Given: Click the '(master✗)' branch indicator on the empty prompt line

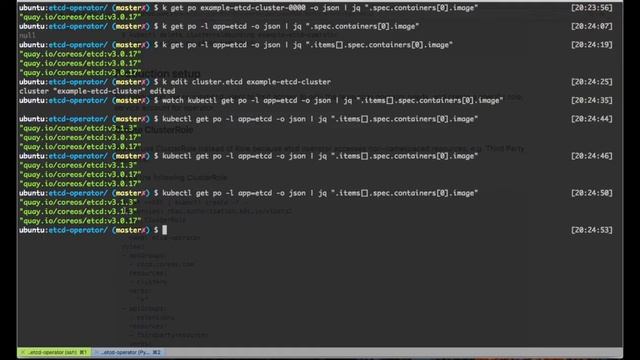Looking at the screenshot, I should (131, 230).
